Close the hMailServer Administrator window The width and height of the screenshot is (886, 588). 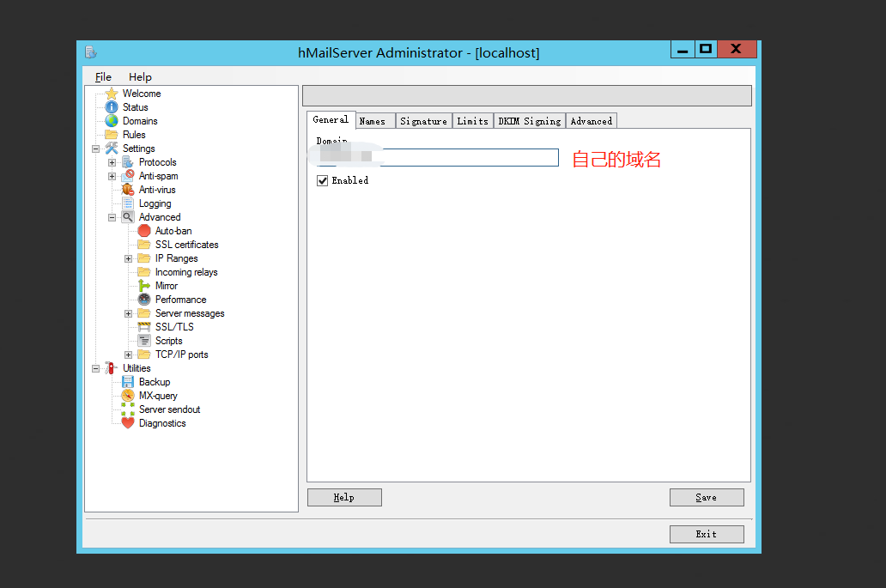click(x=737, y=49)
